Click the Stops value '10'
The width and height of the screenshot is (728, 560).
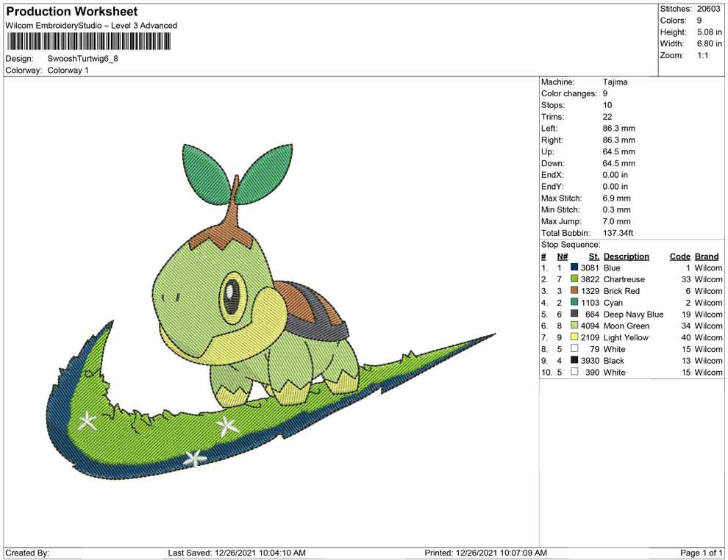[607, 105]
